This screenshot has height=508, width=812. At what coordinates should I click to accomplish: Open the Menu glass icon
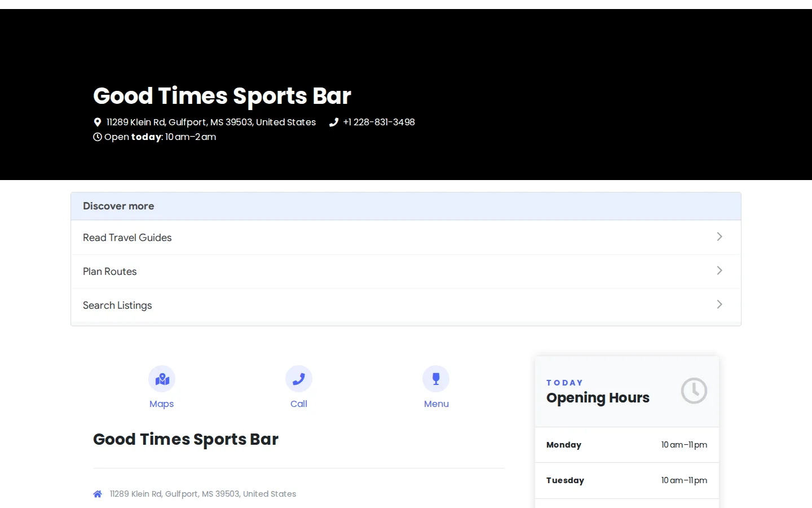click(436, 379)
